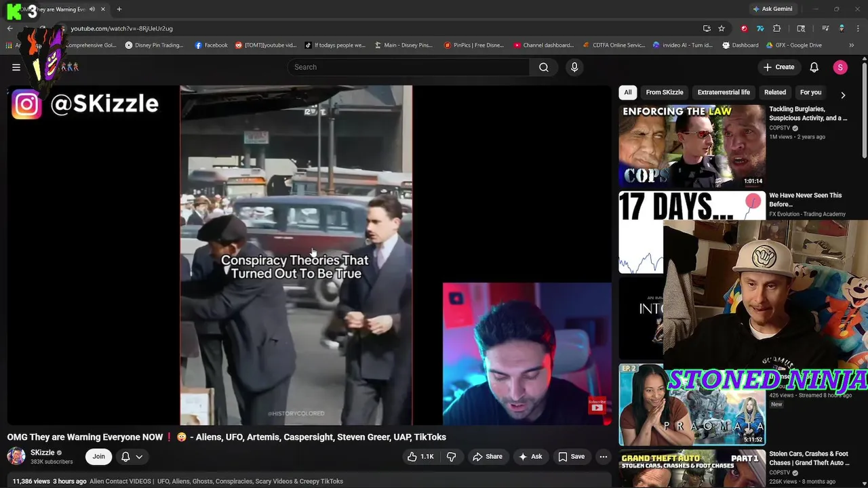This screenshot has height=488, width=868.
Task: Bookmark this page with the star icon
Action: [722, 28]
